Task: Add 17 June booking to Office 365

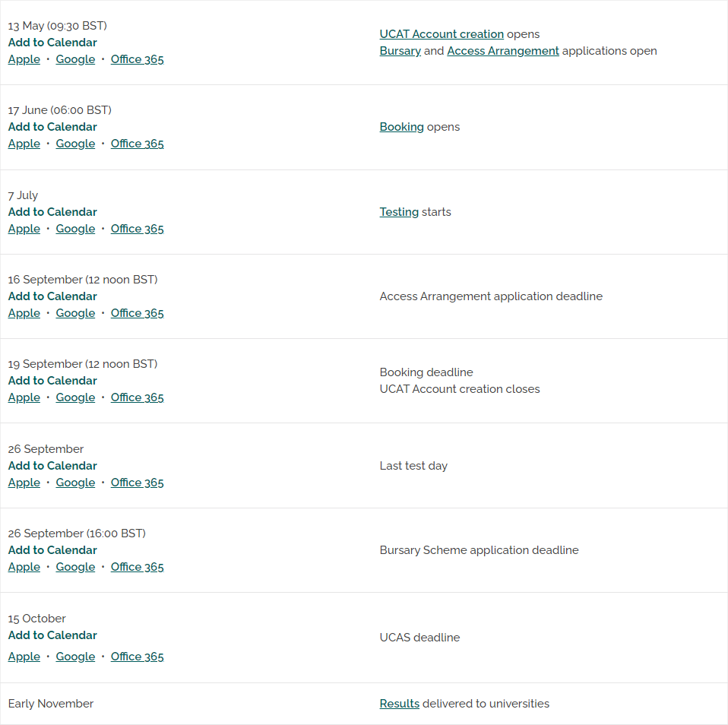Action: click(137, 144)
